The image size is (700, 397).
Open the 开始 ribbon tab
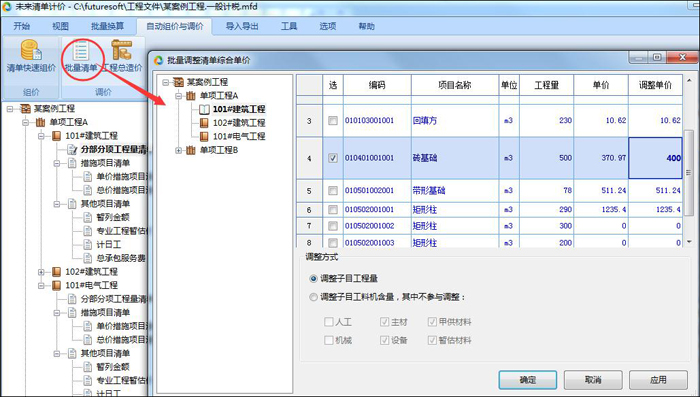(x=21, y=26)
